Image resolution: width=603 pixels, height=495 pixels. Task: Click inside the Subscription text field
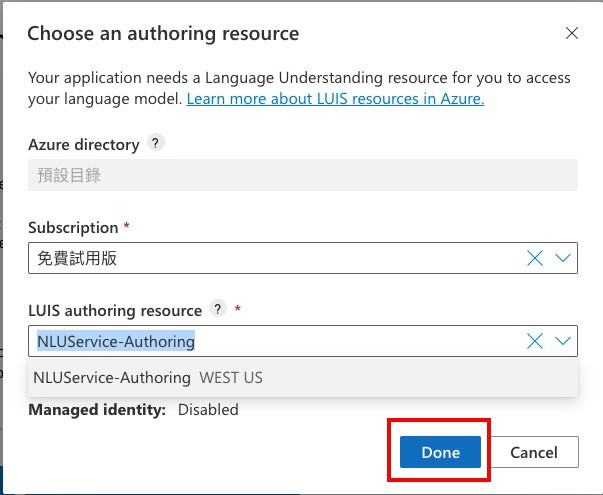click(x=270, y=258)
